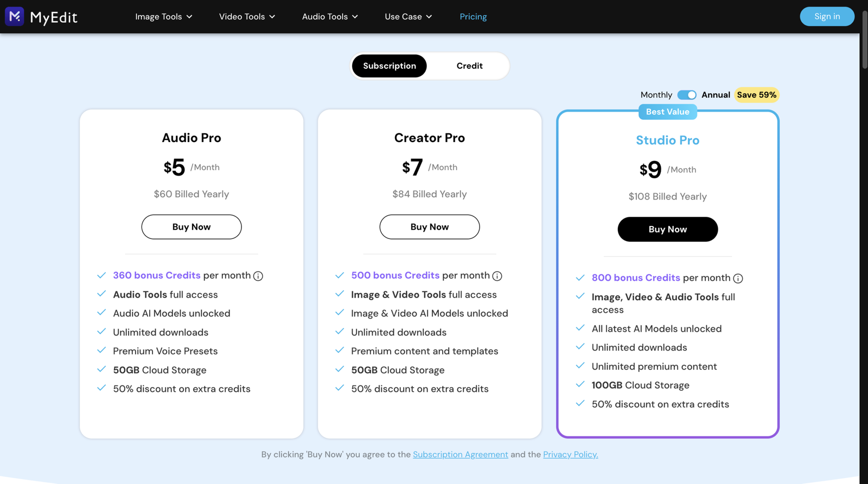Click the page vertical scrollbar
868x484 pixels.
[x=864, y=41]
